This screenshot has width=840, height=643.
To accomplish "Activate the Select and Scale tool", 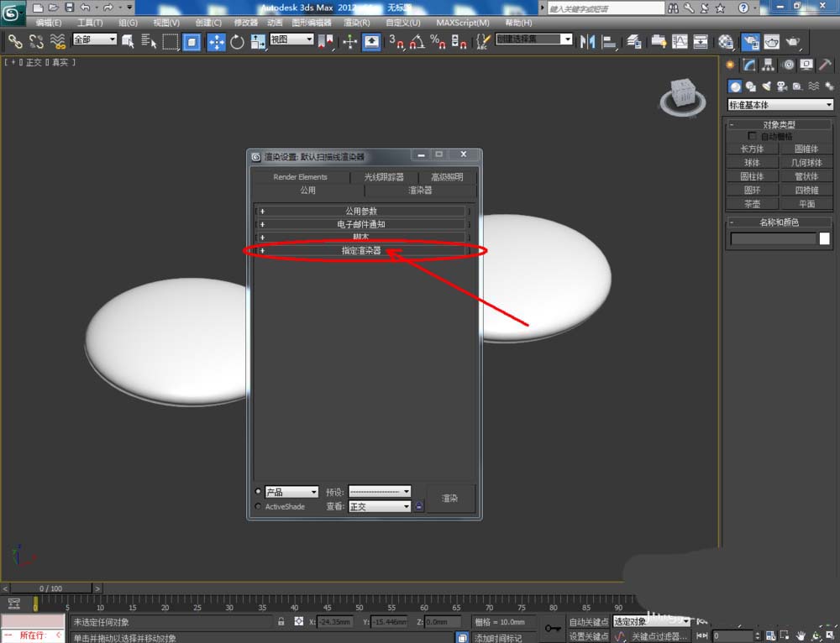I will click(x=258, y=42).
